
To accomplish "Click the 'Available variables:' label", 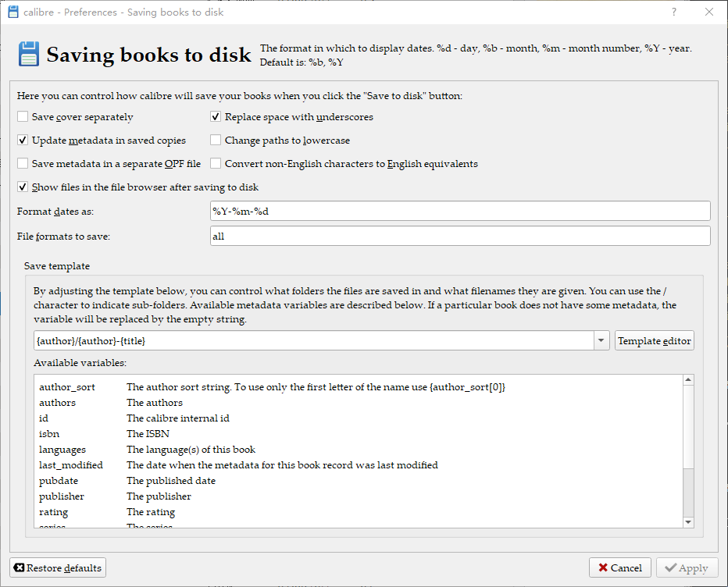I will click(x=80, y=363).
